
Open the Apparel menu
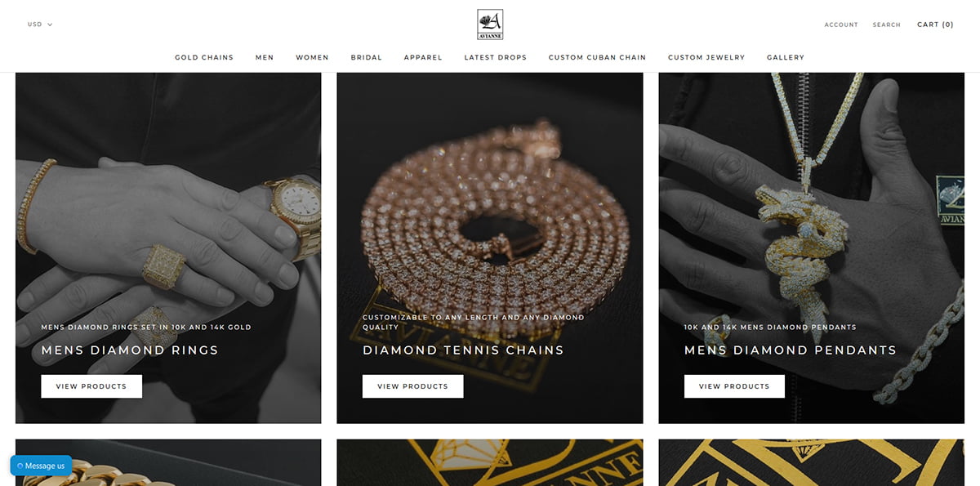423,57
